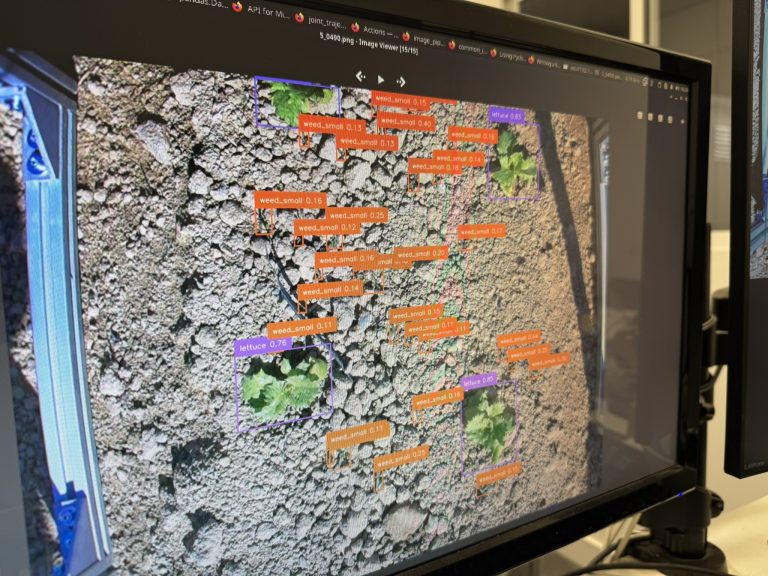
Task: Select the lettuce 0.76 detection label
Action: [x=264, y=345]
